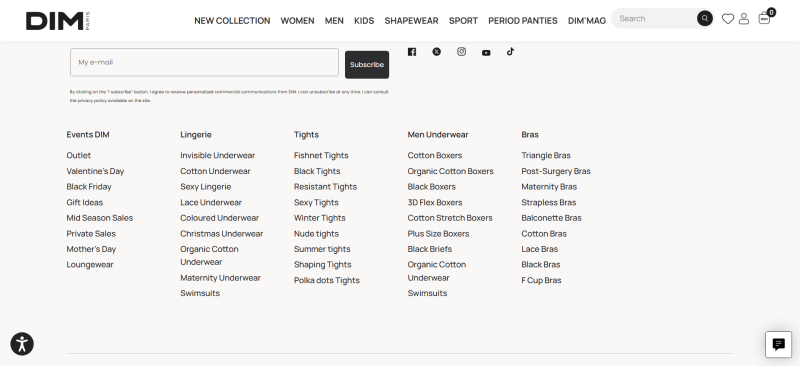The width and height of the screenshot is (800, 366).
Task: Click the DIM Paris logo
Action: (58, 21)
